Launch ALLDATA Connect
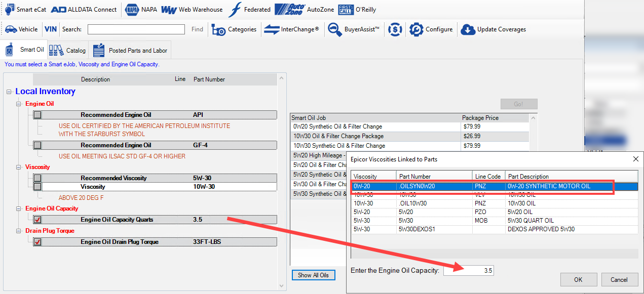This screenshot has width=644, height=294. (x=84, y=9)
